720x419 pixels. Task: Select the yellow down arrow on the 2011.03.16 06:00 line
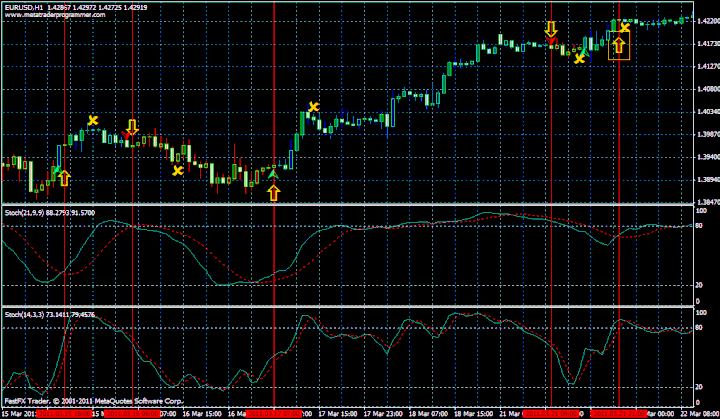click(x=132, y=127)
